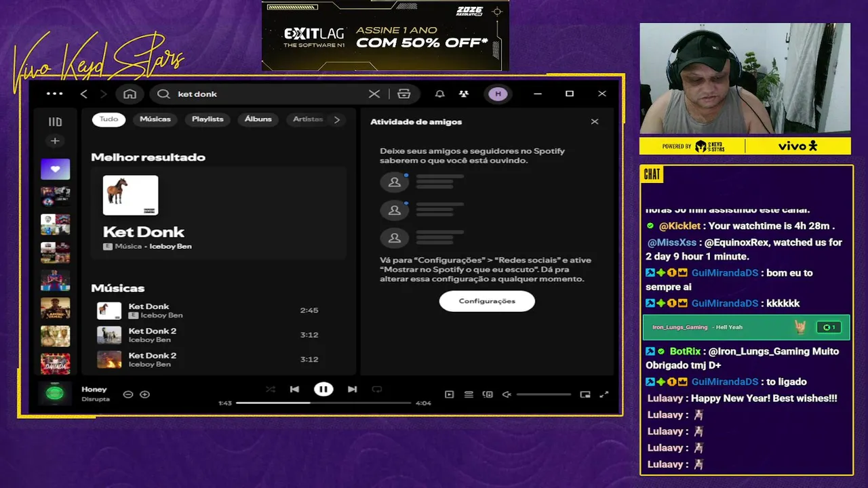This screenshot has width=868, height=488.
Task: Open the mini player icon
Action: pos(585,394)
